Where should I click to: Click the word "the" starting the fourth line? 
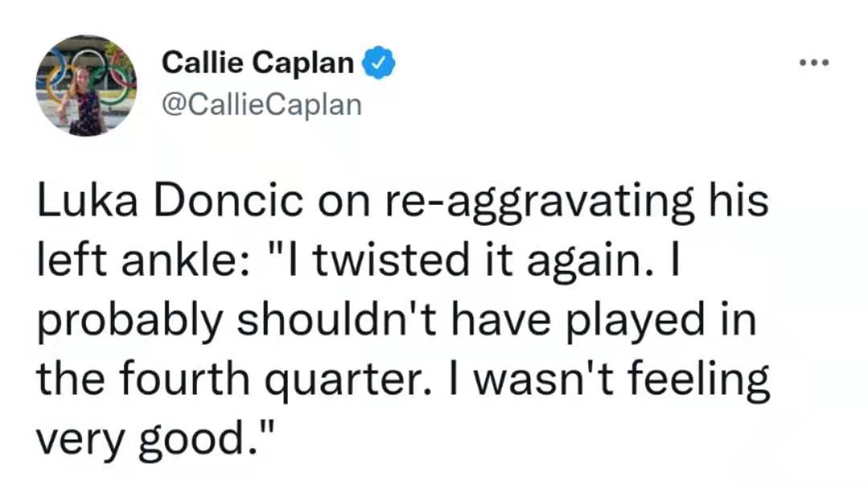(x=71, y=380)
